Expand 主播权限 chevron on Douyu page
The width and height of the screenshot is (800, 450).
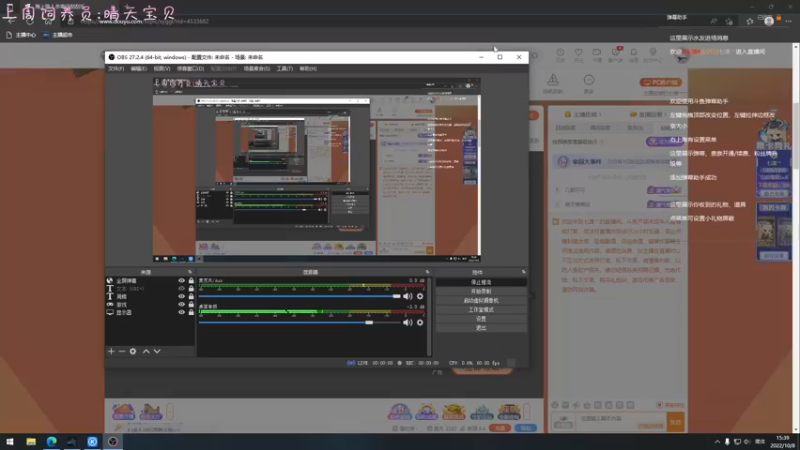[600, 114]
